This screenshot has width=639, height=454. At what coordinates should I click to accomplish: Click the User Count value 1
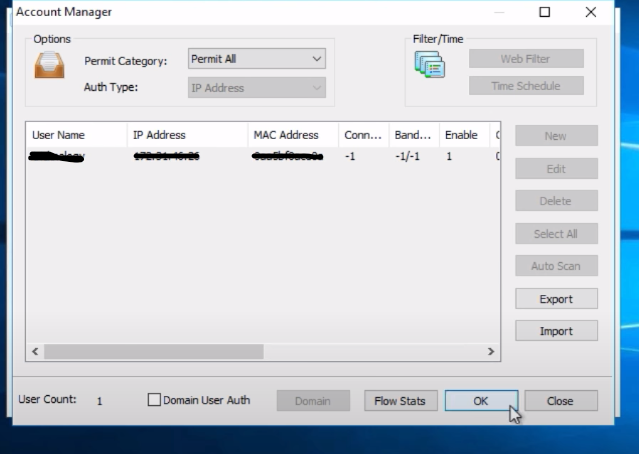point(99,401)
